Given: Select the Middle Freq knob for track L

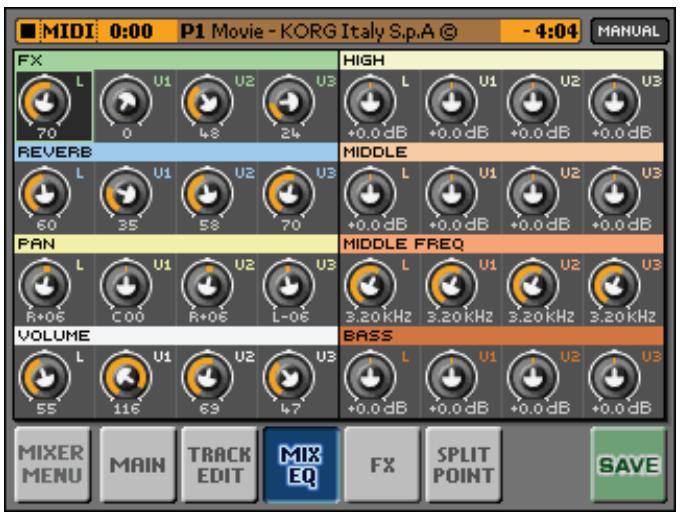Looking at the screenshot, I should pos(371,285).
